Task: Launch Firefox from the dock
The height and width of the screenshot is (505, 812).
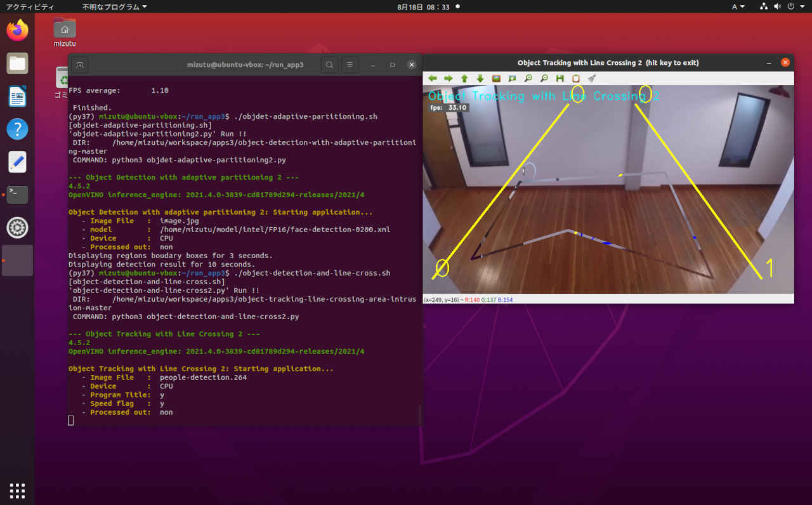Action: [18, 30]
